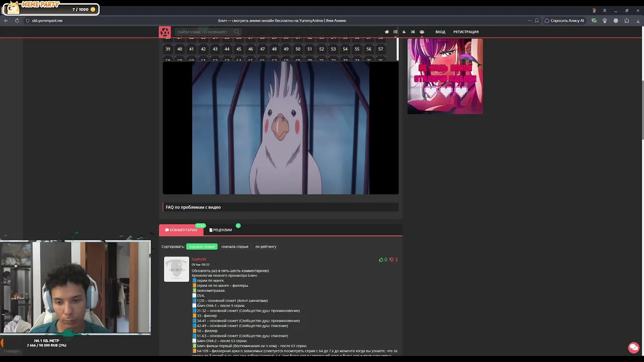Click the episode list scrollbar
The height and width of the screenshot is (362, 644).
pyautogui.click(x=397, y=49)
